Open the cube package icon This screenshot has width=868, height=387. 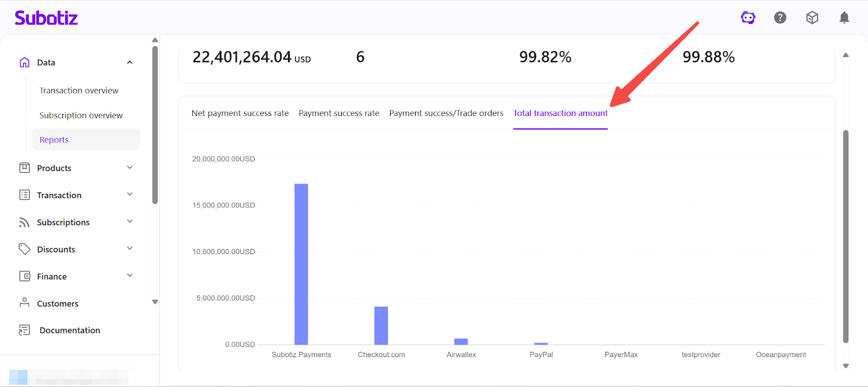click(812, 18)
